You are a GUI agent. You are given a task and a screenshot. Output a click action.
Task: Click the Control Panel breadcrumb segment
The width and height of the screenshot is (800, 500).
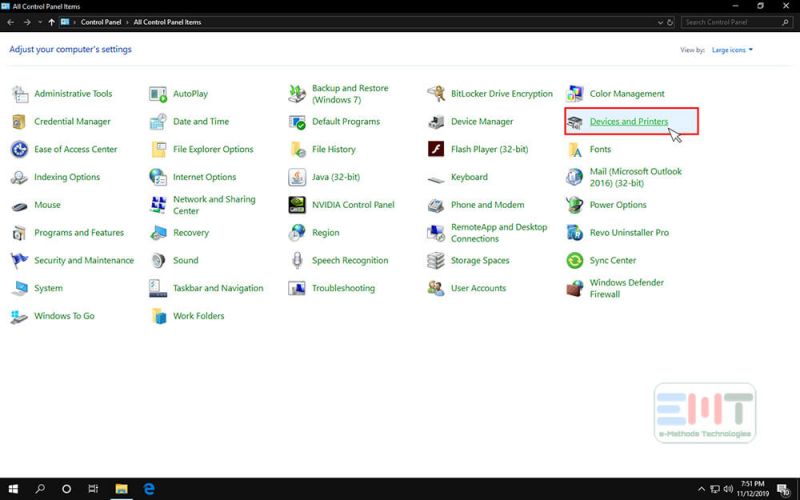click(101, 21)
